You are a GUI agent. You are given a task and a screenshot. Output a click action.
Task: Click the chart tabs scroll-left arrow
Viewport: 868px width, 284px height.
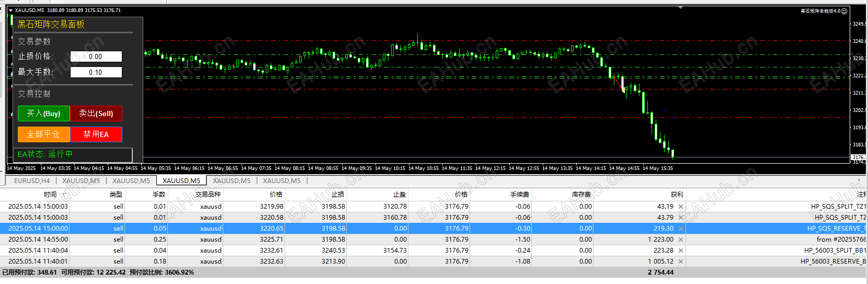859,180
